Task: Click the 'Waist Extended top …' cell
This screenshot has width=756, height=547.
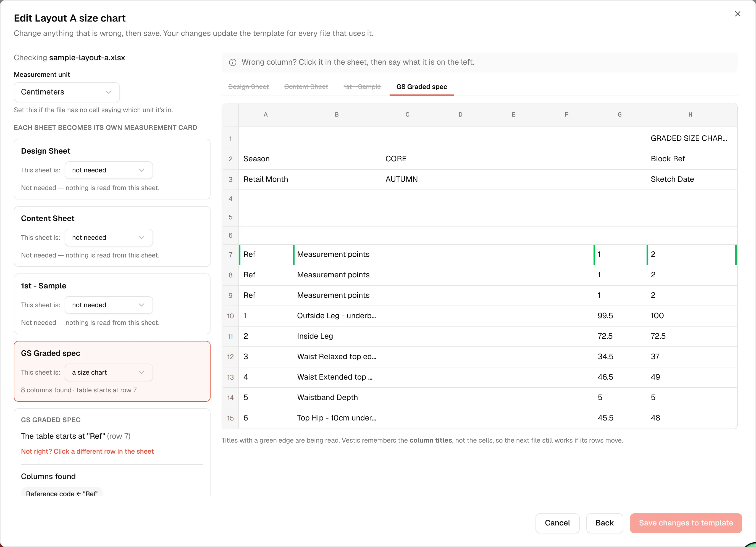Action: [337, 377]
